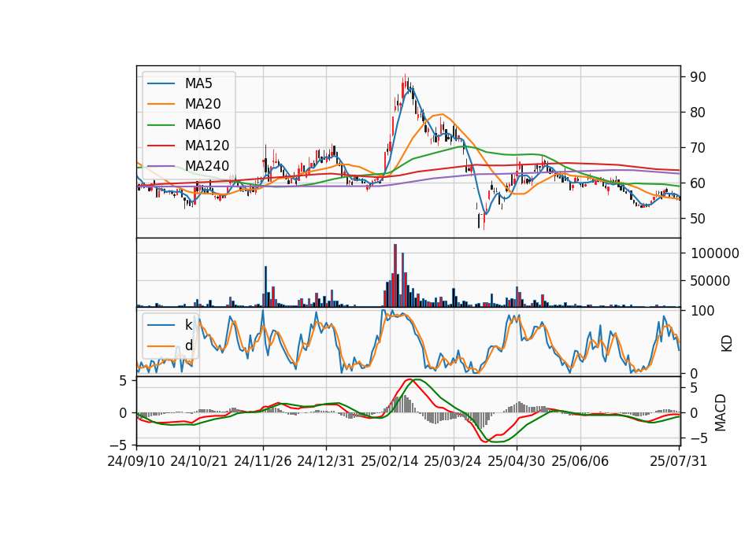Click the 5 tick on left MACD axis

(123, 381)
